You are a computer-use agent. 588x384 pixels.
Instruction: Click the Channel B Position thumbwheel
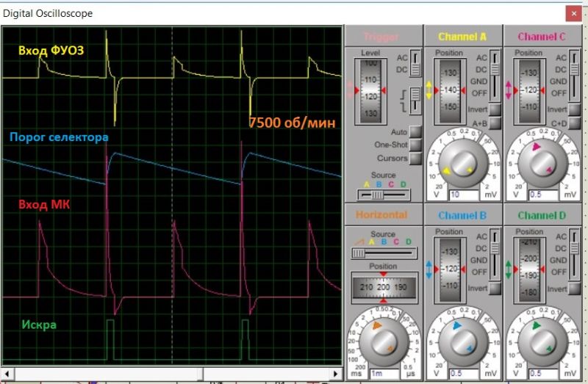(x=450, y=269)
